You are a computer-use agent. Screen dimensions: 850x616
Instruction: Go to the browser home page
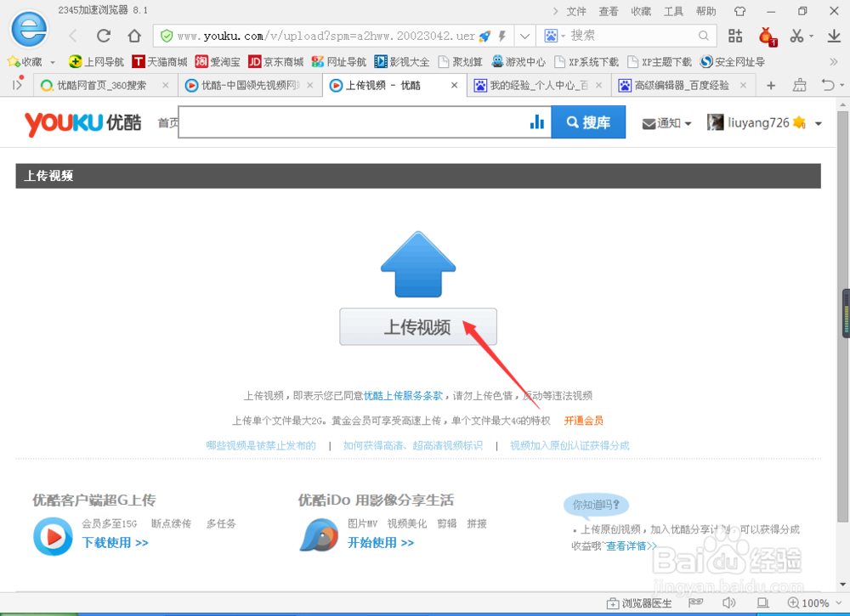click(x=134, y=36)
